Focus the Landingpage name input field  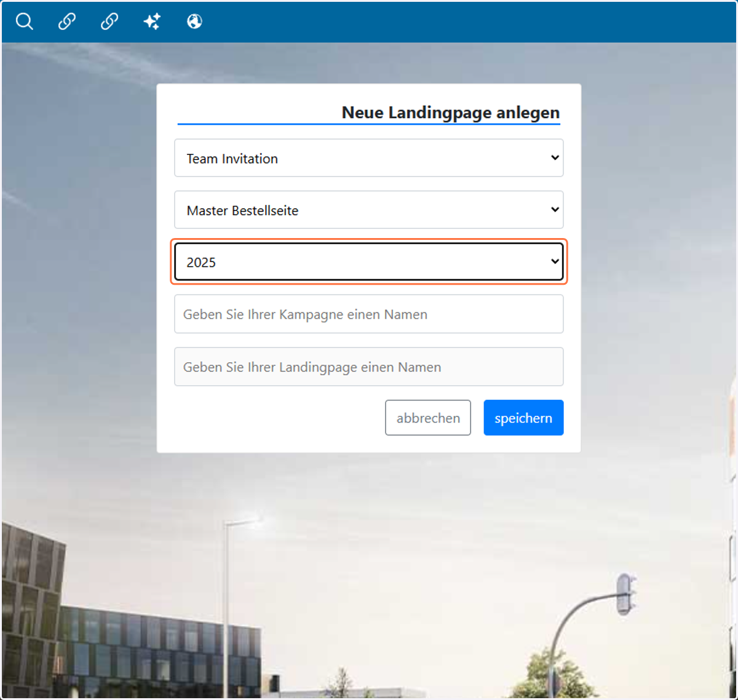[369, 367]
